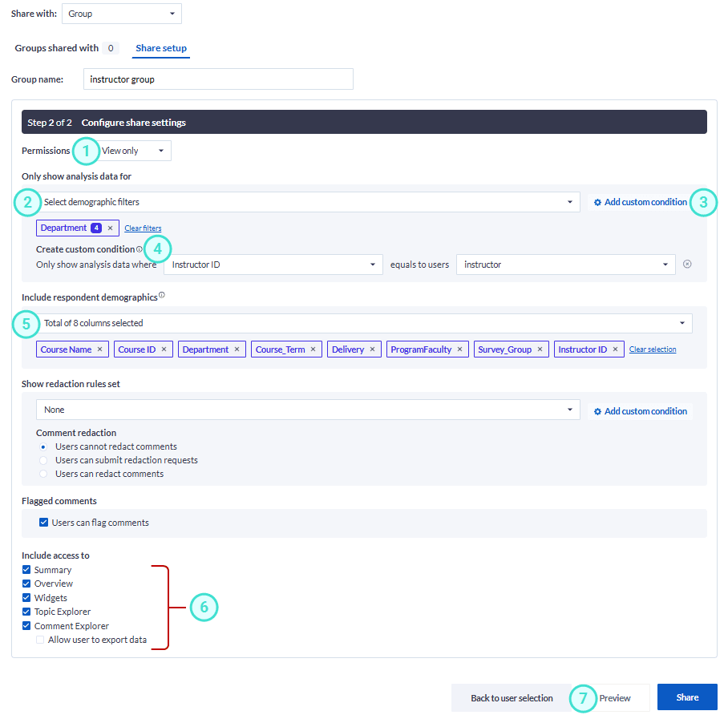Uncheck Widgets access checkbox

click(26, 597)
